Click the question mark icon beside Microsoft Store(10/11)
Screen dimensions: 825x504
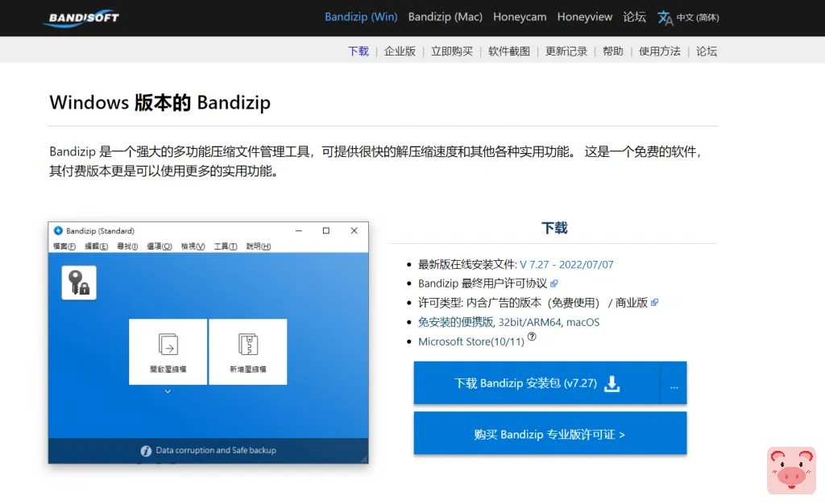(x=532, y=335)
